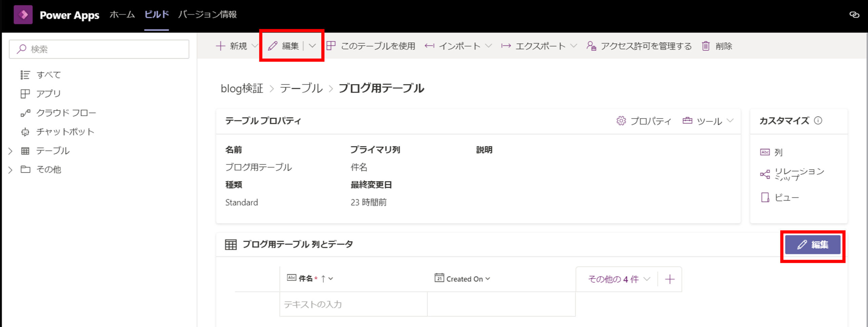Click the Power Apps logo icon
The image size is (868, 327).
click(23, 15)
